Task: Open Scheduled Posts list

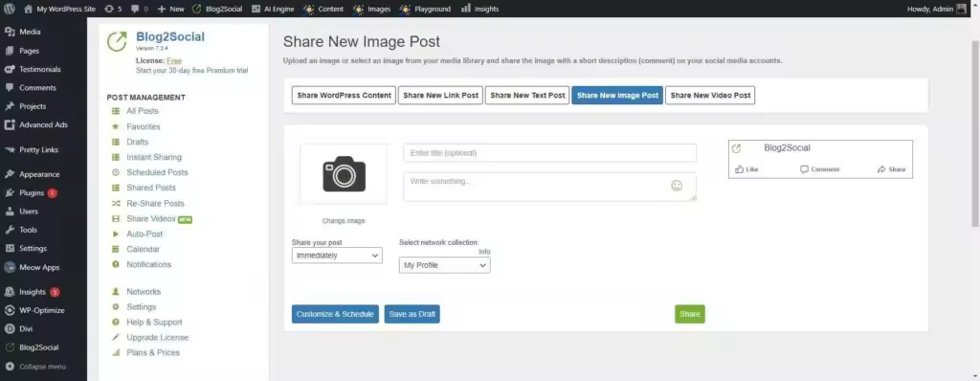Action: (x=157, y=172)
